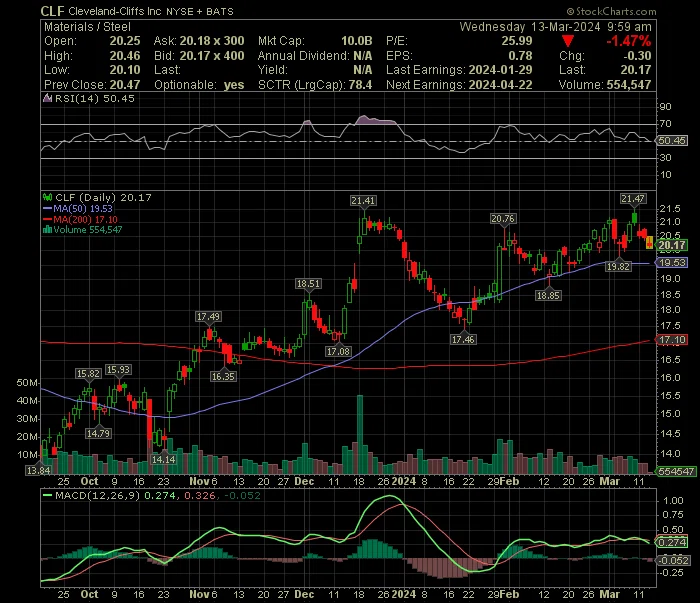Click the 16.35 low price annotation
The image size is (700, 603).
click(x=223, y=377)
